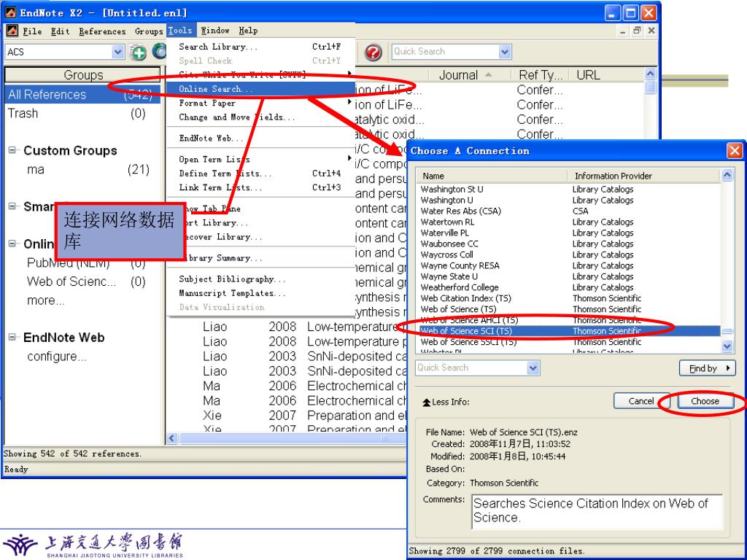Select Web of Science SSCI (TS) connection
The image size is (747, 560).
tap(568, 342)
